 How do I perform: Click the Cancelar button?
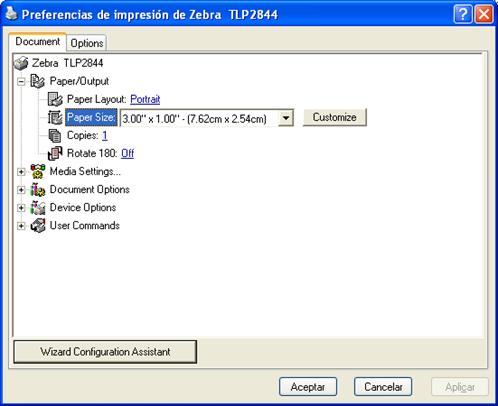pyautogui.click(x=383, y=387)
